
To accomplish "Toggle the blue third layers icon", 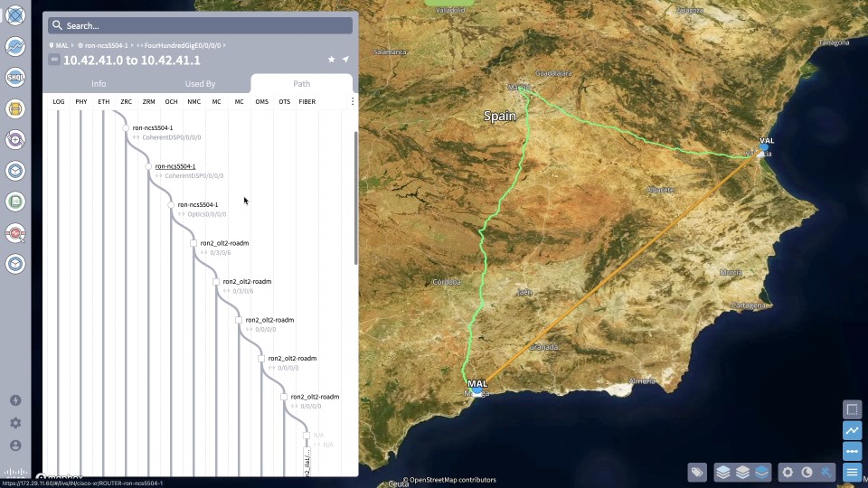I will (x=761, y=472).
